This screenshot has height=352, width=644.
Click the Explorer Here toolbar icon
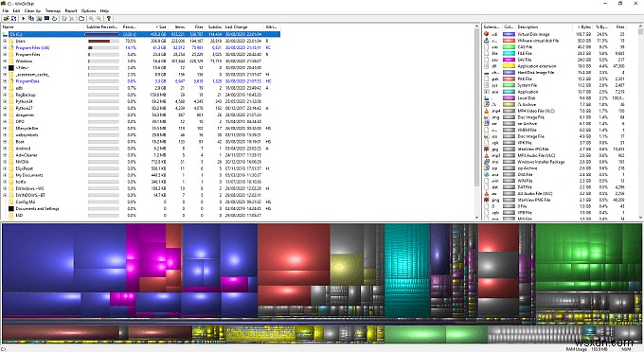click(39, 19)
